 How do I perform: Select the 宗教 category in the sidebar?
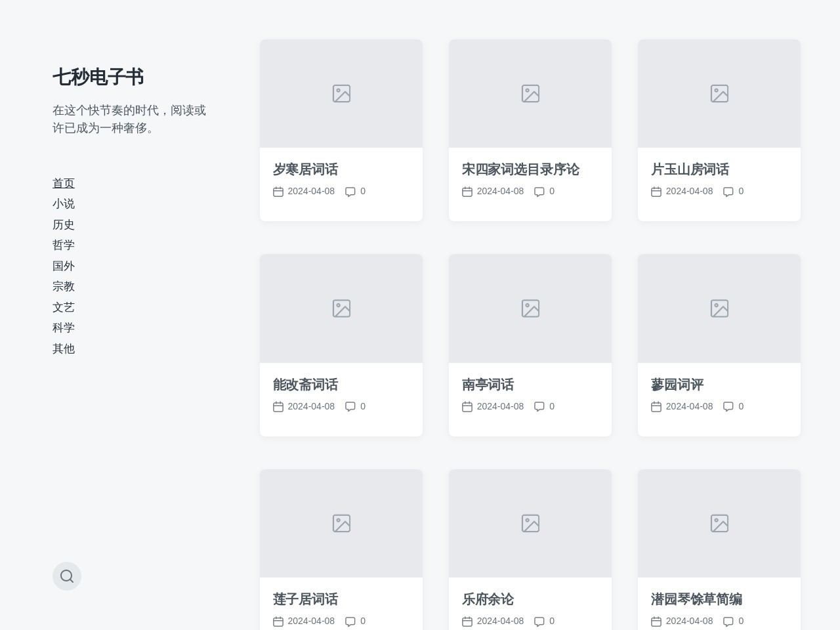coord(64,286)
